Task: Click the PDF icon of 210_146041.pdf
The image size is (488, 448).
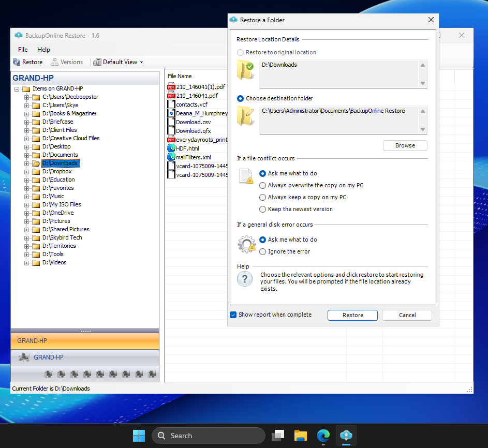Action: pyautogui.click(x=171, y=96)
